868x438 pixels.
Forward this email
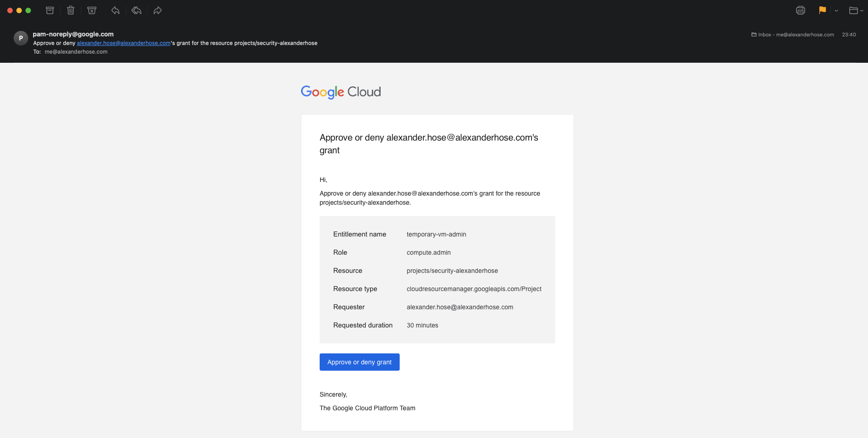[157, 10]
